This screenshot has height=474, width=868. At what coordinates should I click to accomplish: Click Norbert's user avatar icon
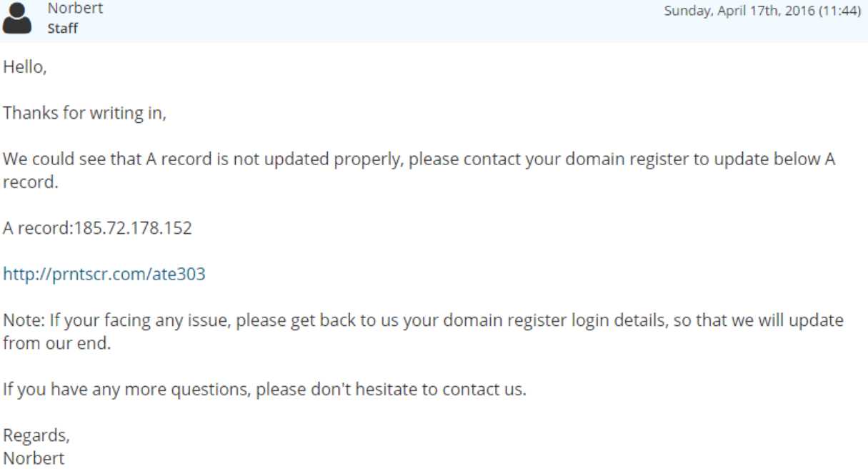point(18,18)
